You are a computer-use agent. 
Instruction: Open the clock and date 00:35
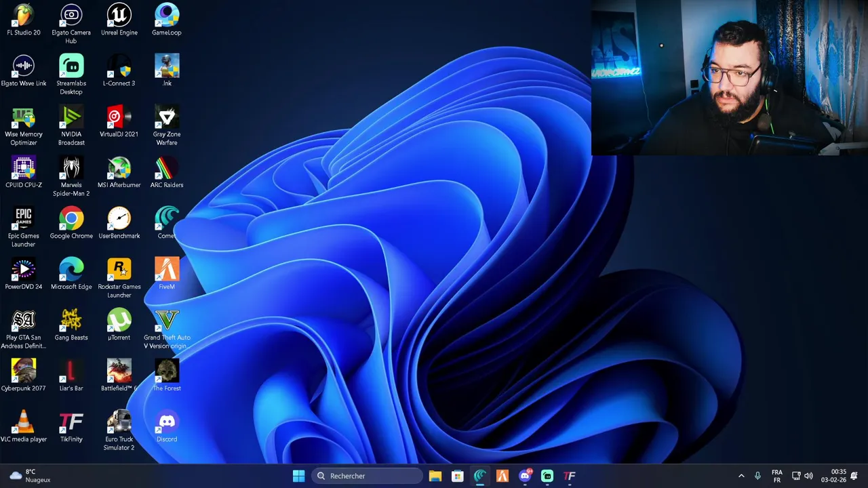[x=833, y=476]
